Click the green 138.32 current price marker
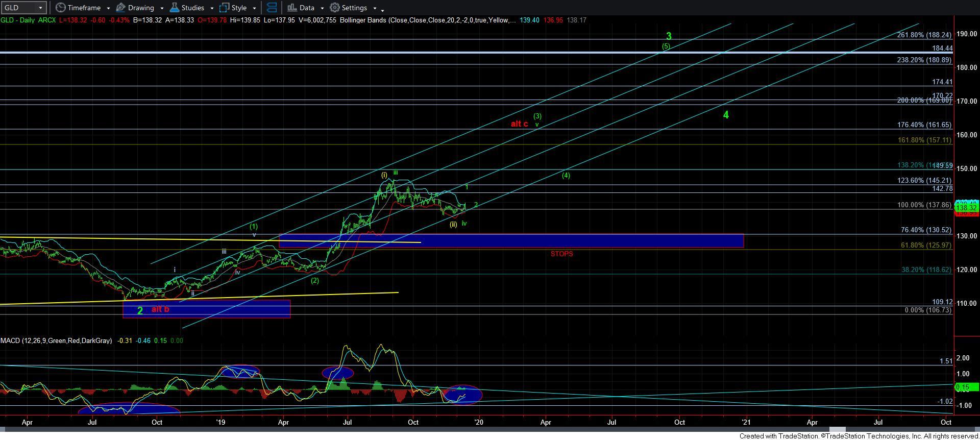The width and height of the screenshot is (980, 440). pos(966,208)
